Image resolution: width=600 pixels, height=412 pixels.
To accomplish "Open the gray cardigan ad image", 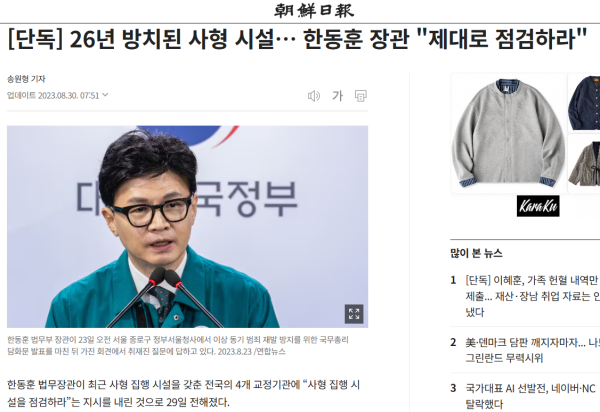I will pyautogui.click(x=509, y=133).
